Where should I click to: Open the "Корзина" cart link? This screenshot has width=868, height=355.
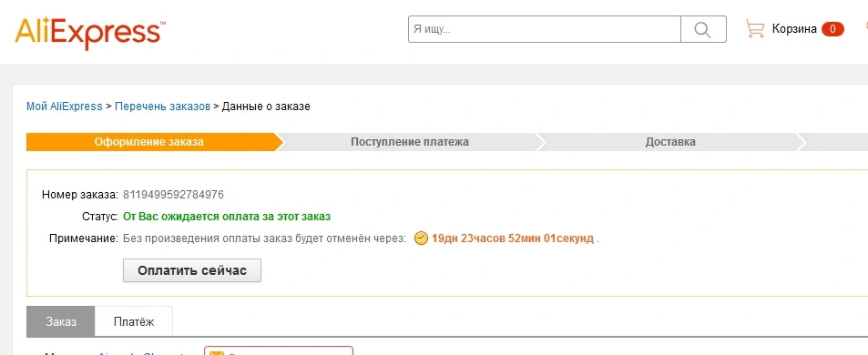794,29
